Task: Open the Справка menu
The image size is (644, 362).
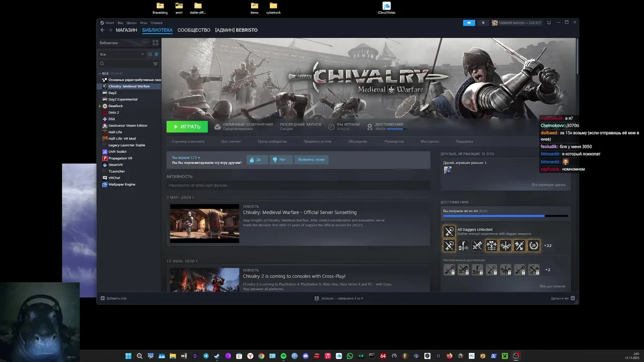Action: tap(156, 23)
